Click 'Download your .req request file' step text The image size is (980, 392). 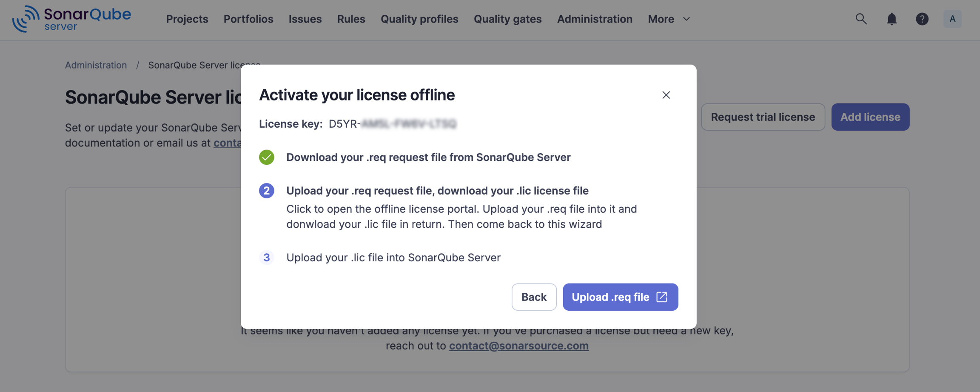coord(428,157)
